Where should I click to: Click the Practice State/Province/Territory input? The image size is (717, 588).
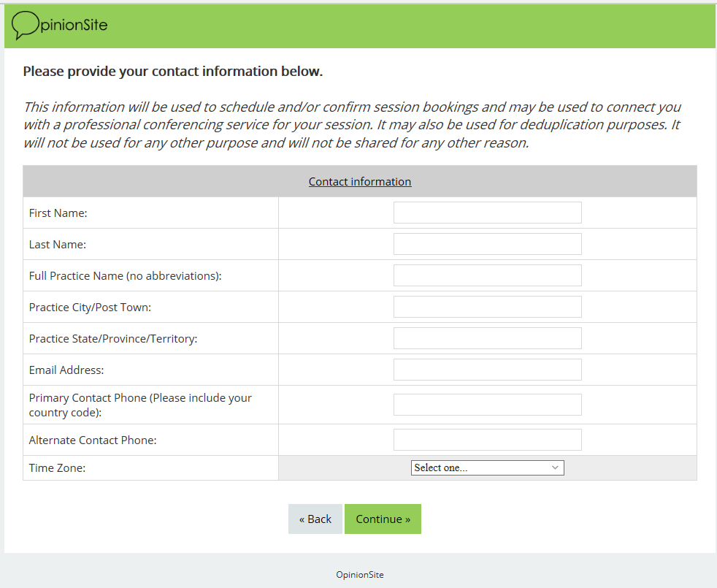point(487,338)
